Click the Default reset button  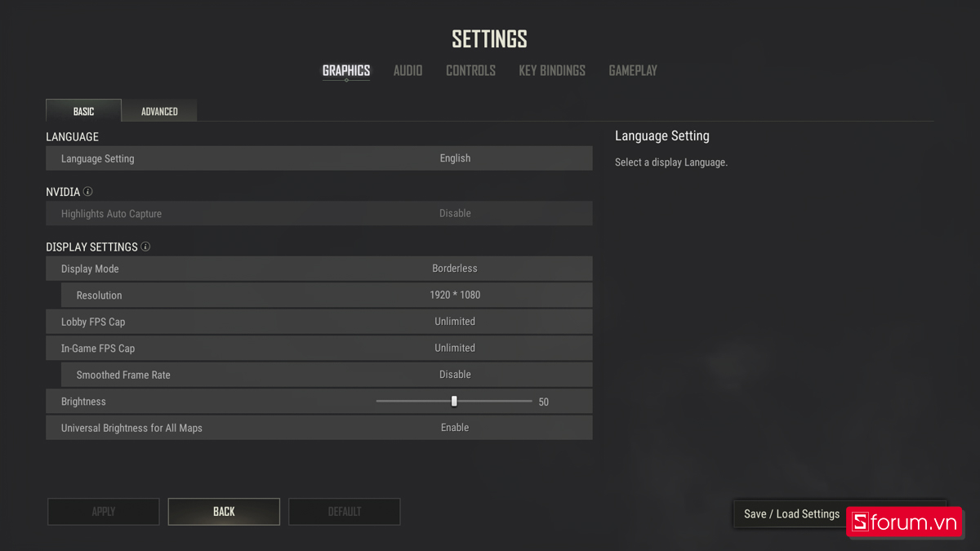tap(344, 512)
